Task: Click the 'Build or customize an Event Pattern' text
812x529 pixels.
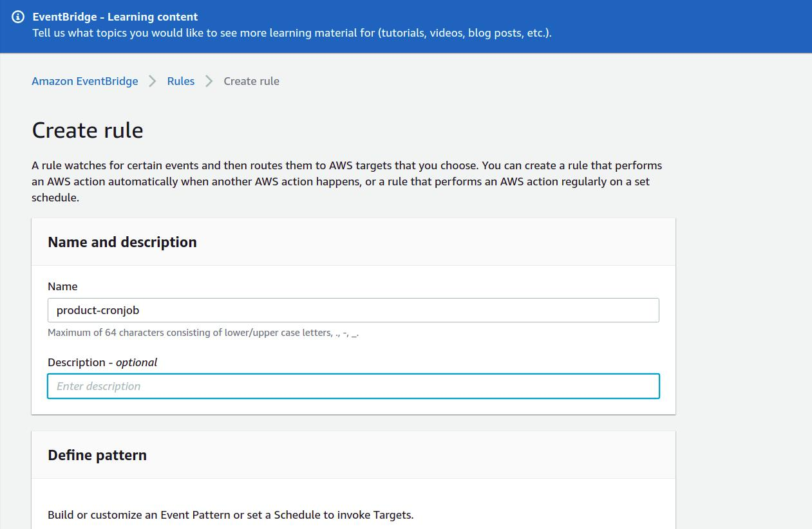Action: (231, 515)
